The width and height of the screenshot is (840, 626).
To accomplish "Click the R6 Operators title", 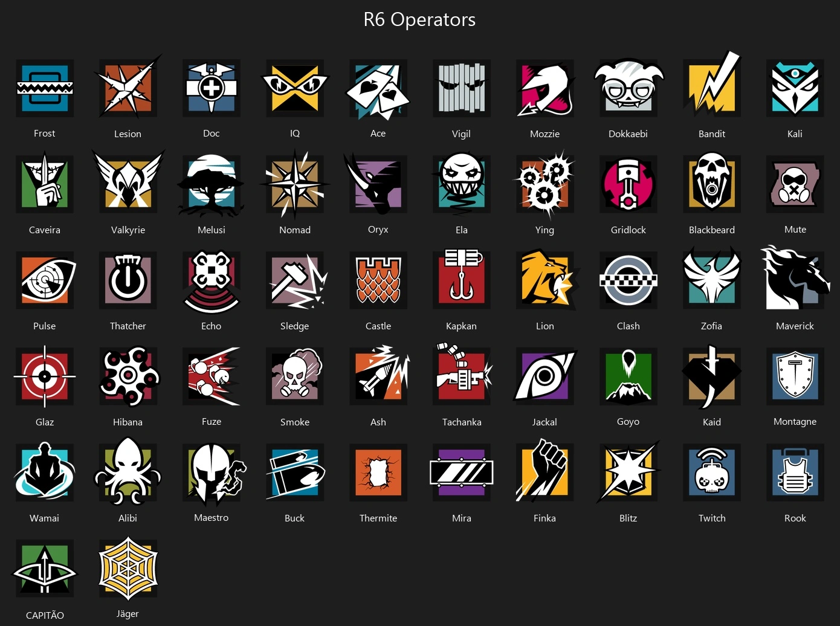I will point(419,19).
